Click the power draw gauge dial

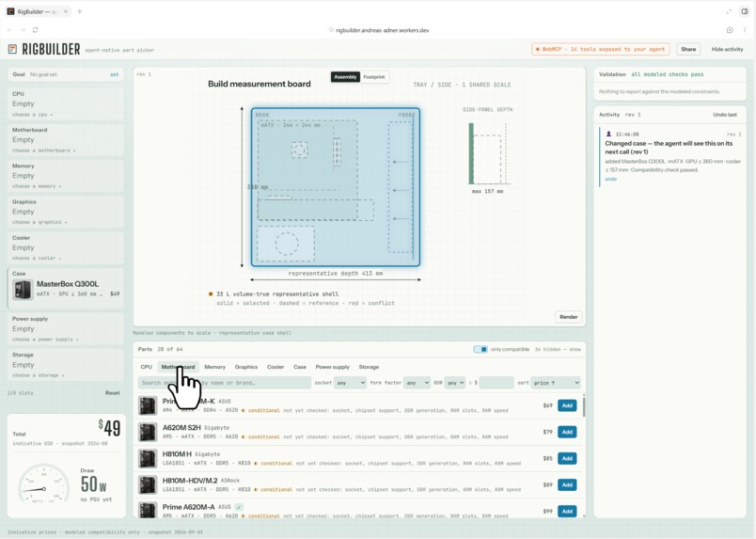click(x=44, y=484)
